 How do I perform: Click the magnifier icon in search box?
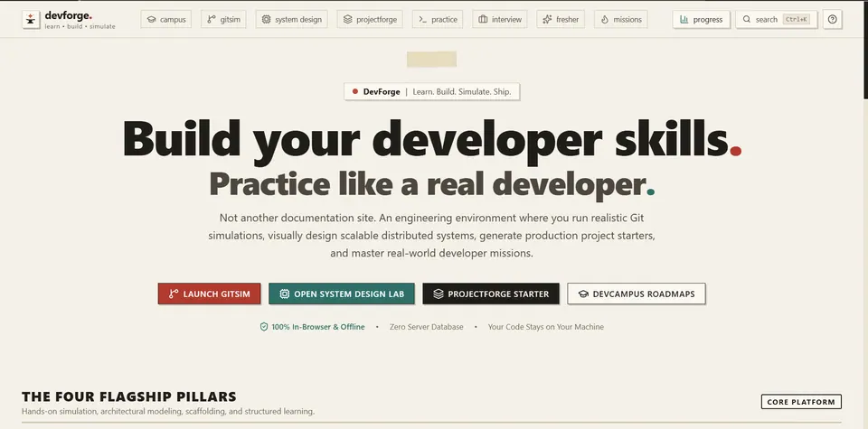(747, 19)
